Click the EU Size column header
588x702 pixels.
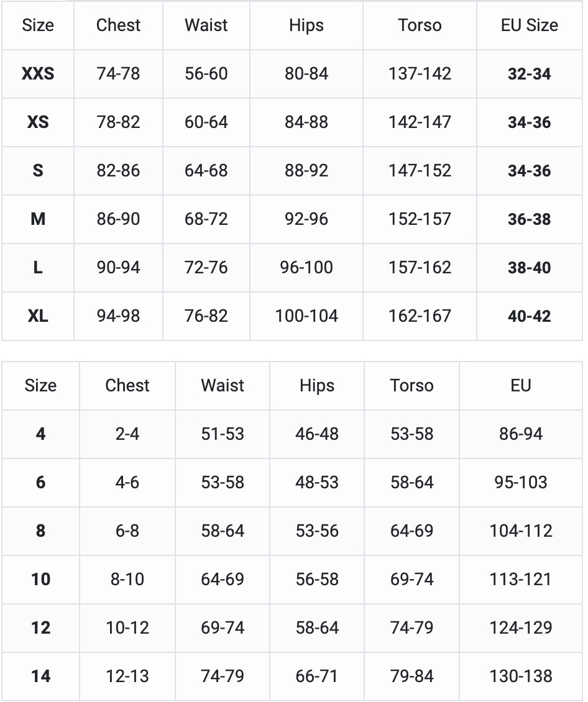coord(529,25)
